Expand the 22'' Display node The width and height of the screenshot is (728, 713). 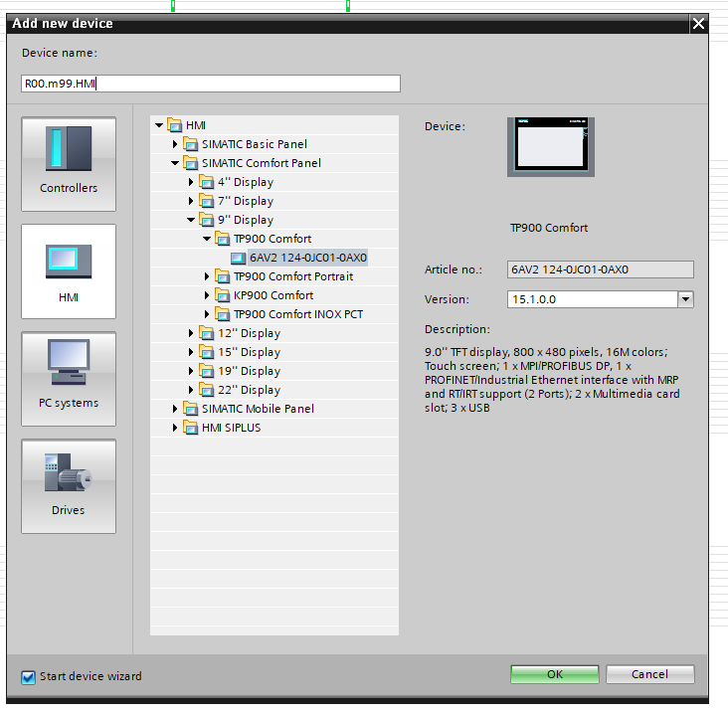tap(191, 390)
